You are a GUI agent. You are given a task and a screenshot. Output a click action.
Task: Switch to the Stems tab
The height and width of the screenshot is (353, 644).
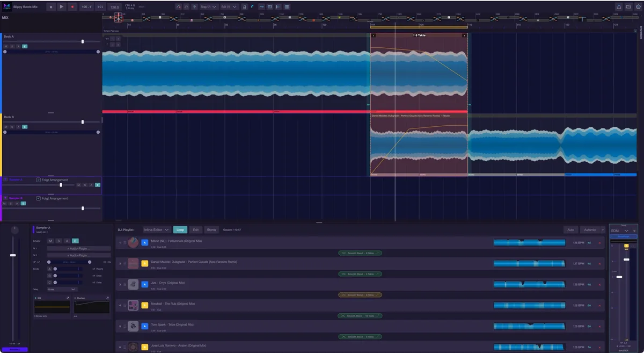[211, 229]
